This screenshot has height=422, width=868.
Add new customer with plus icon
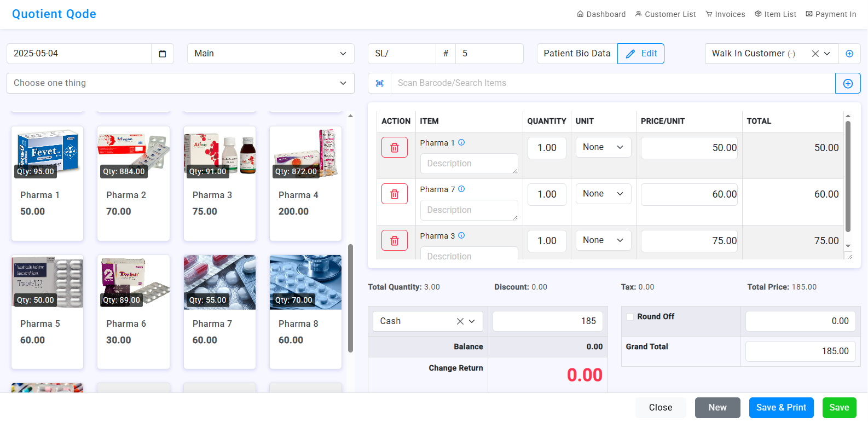point(849,54)
